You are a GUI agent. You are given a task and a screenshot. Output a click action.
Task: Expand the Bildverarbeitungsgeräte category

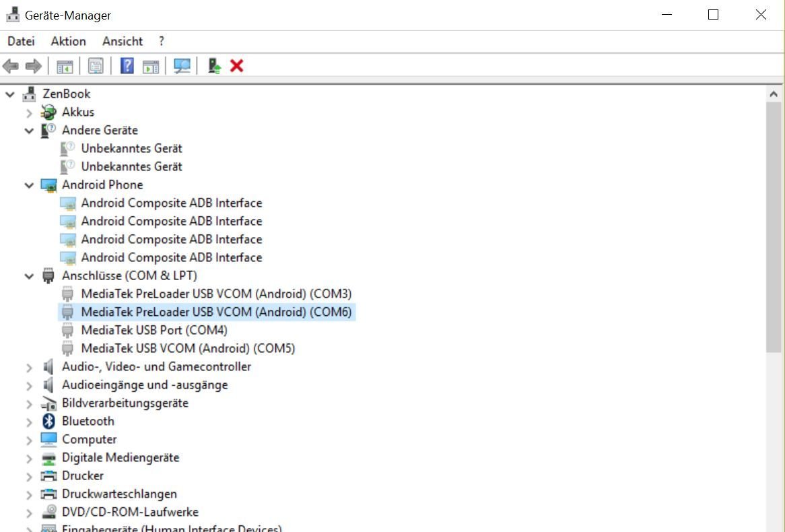click(29, 404)
